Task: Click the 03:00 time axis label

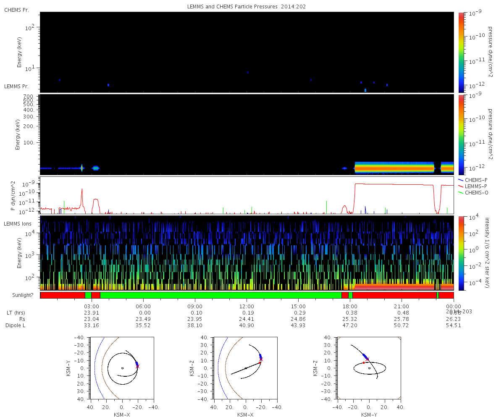Action: [x=92, y=307]
